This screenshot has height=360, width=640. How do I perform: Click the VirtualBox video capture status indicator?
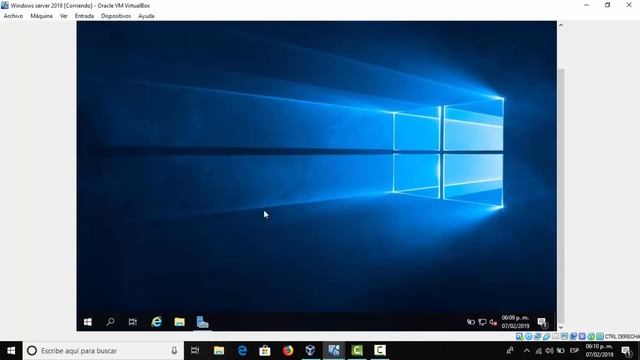(x=573, y=336)
